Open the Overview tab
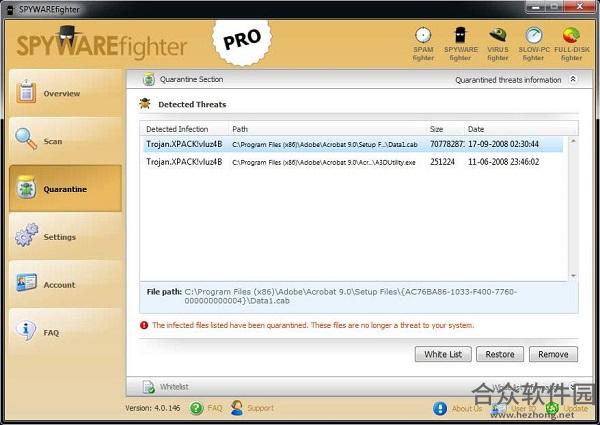The height and width of the screenshot is (425, 600). coord(65,93)
